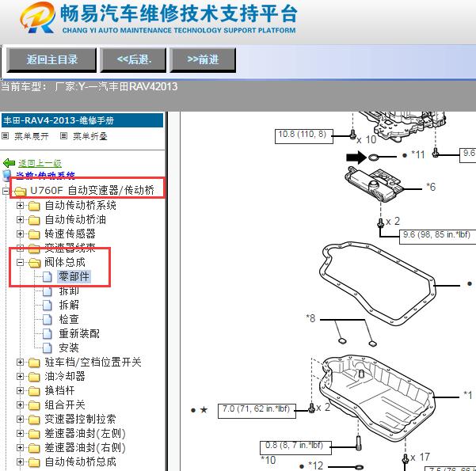The height and width of the screenshot is (471, 476).
Task: Click the 驻车档/空档位置开关 folder icon
Action: (x=34, y=363)
